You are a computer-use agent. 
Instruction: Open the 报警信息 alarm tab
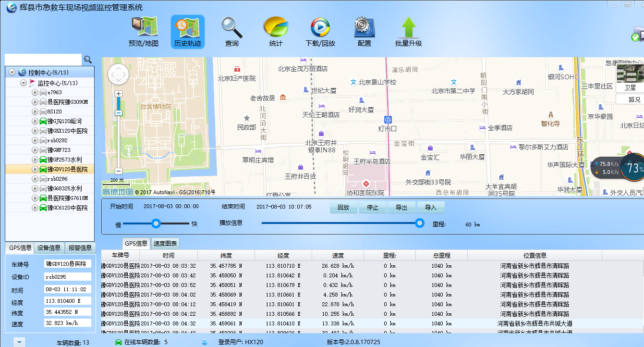click(x=80, y=248)
